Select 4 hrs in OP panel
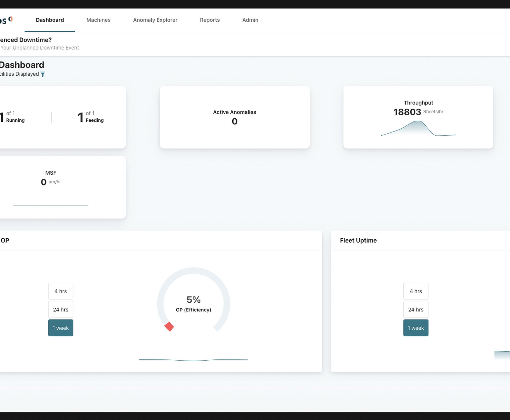The height and width of the screenshot is (420, 510). point(61,291)
